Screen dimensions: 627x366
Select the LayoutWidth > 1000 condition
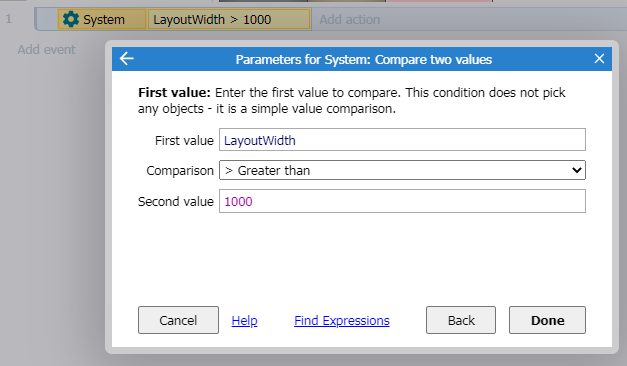click(229, 19)
